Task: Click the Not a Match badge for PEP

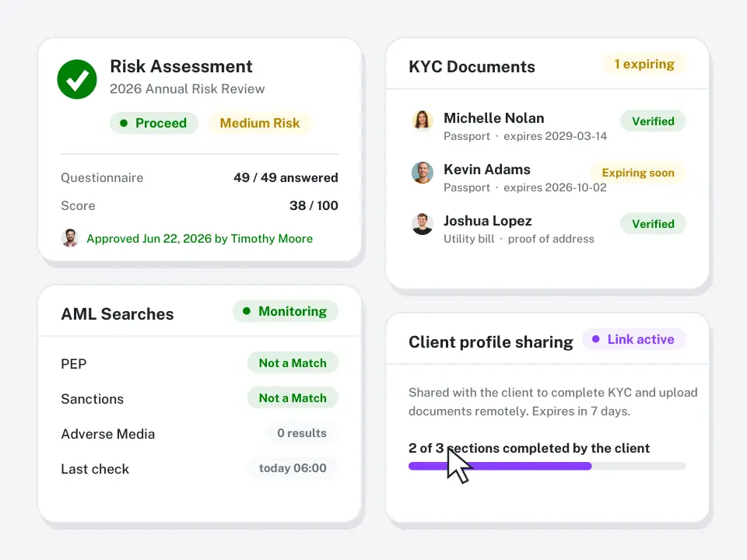Action: [293, 363]
